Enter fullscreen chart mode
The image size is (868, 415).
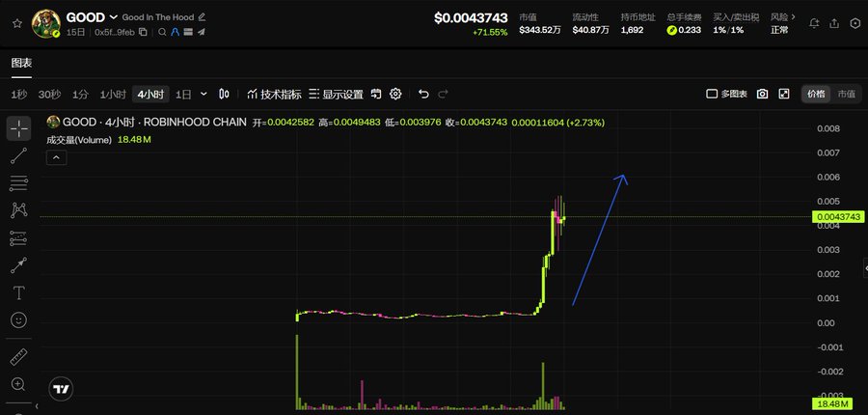coord(784,95)
